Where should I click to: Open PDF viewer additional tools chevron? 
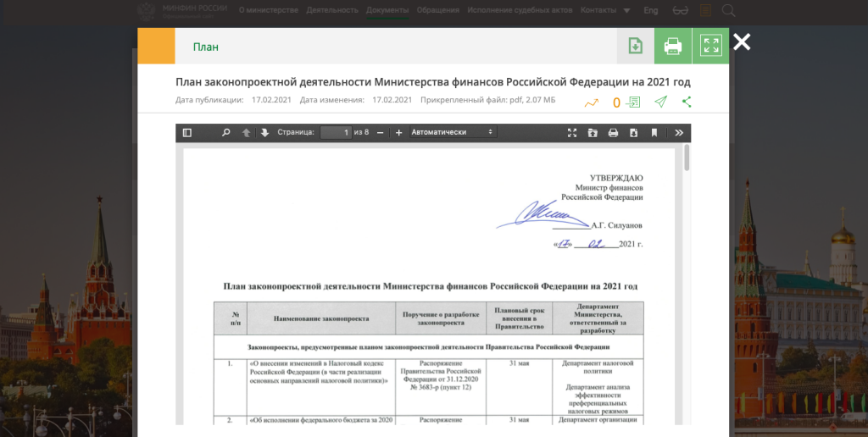point(679,133)
